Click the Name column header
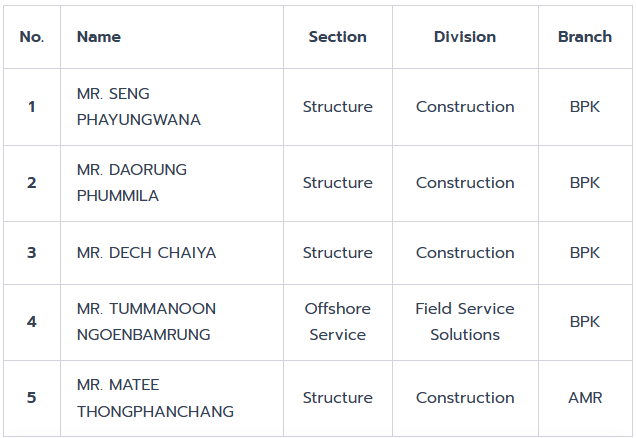 (99, 37)
